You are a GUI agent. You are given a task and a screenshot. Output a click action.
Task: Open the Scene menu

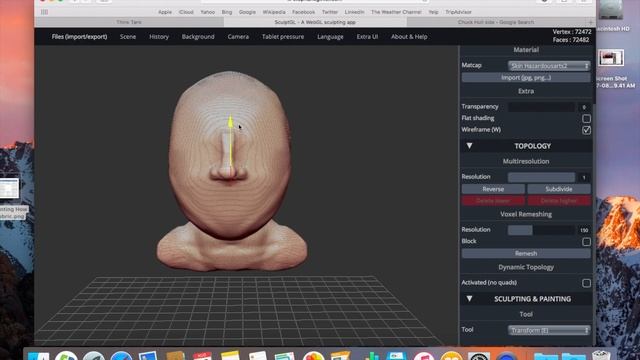pos(128,37)
